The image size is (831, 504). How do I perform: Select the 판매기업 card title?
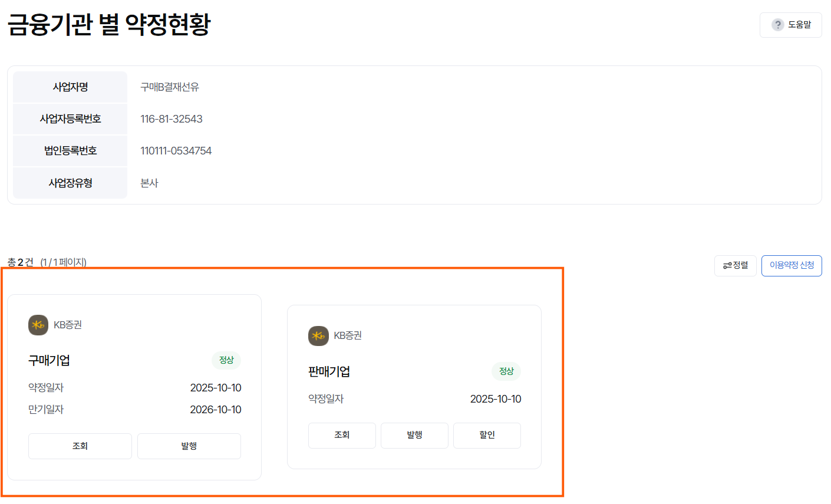[x=329, y=371]
